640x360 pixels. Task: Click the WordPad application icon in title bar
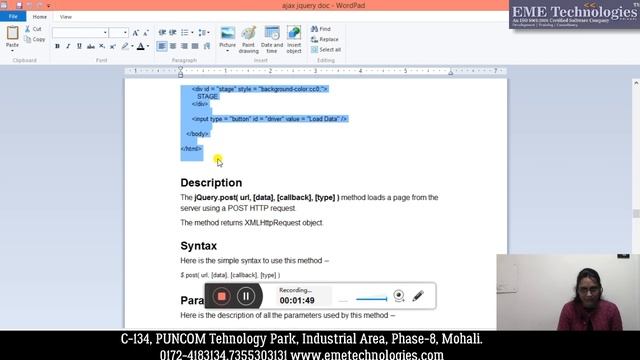(x=4, y=5)
